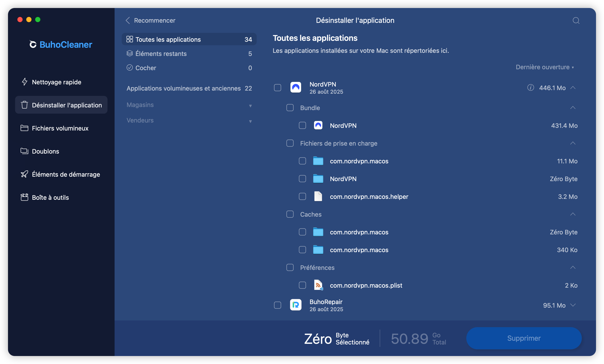Viewport: 604px width, 364px height.
Task: Click the Recommencer link
Action: pyautogui.click(x=154, y=20)
